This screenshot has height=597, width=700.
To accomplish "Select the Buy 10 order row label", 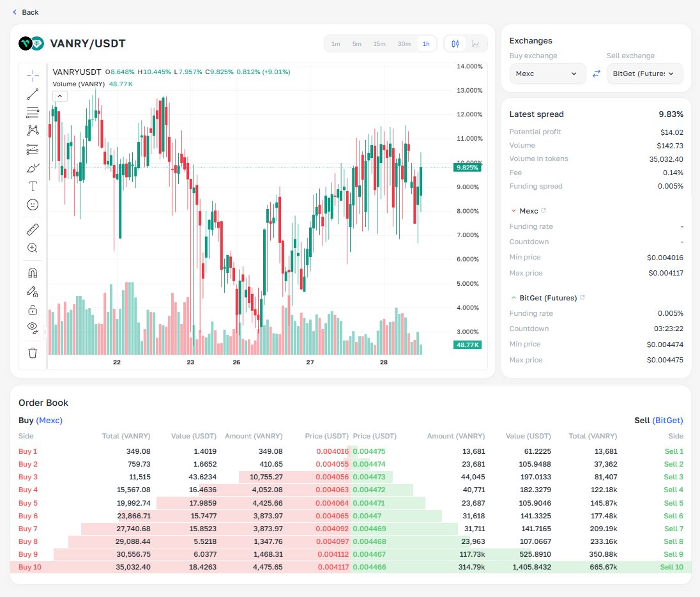I will (x=30, y=567).
